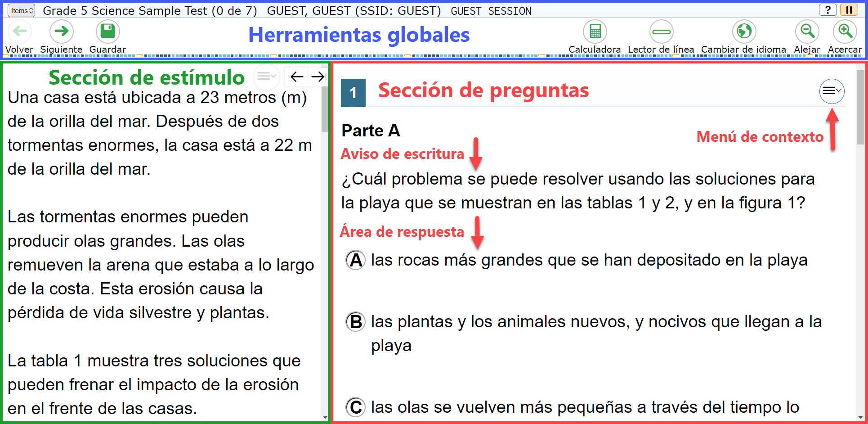
Task: Open the question 1 context menu
Action: [832, 91]
